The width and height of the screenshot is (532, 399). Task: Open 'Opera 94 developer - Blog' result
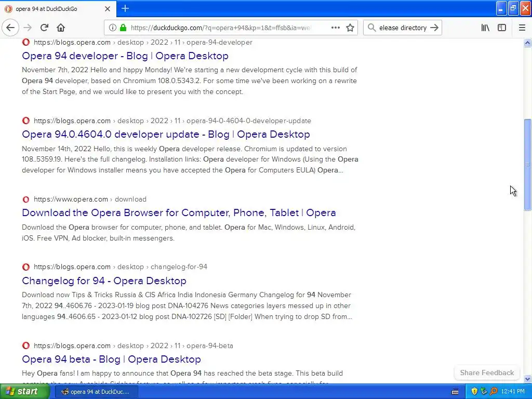[x=125, y=56]
